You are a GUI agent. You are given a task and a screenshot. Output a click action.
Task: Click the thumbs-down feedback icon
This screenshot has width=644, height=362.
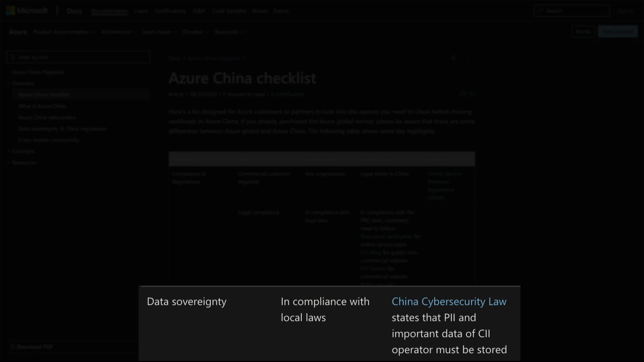tap(472, 94)
